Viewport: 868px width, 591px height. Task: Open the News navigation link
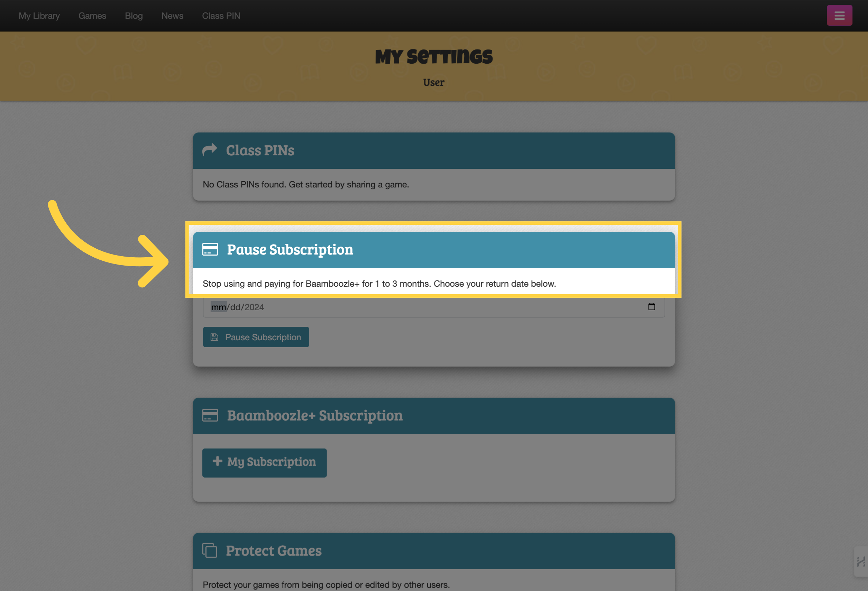[172, 16]
